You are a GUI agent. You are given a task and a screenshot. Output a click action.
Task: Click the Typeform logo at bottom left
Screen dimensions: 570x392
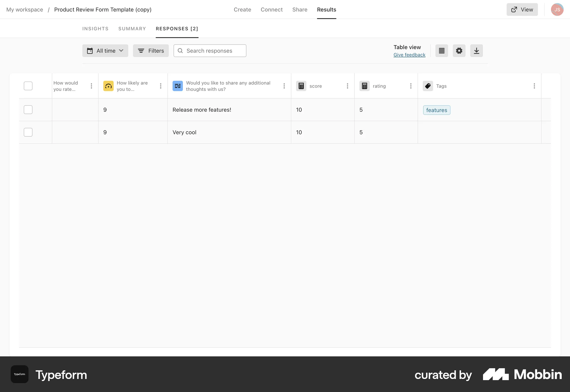(19, 374)
